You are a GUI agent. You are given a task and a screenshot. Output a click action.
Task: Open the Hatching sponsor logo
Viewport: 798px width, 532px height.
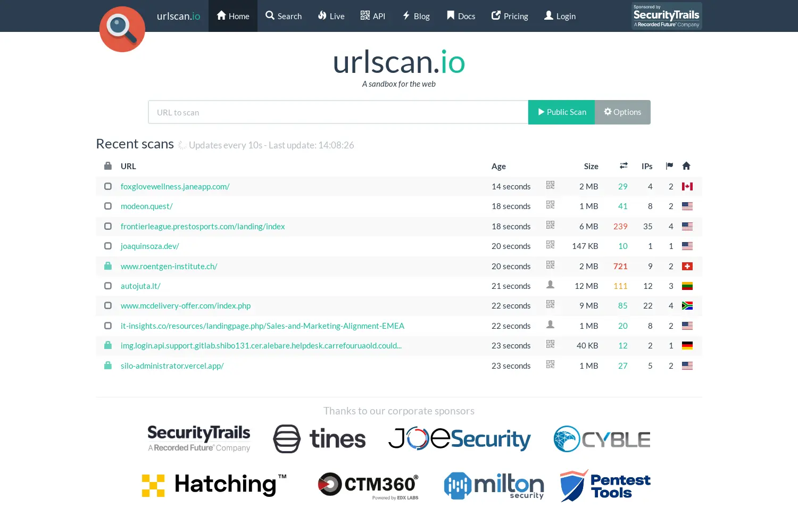(214, 485)
